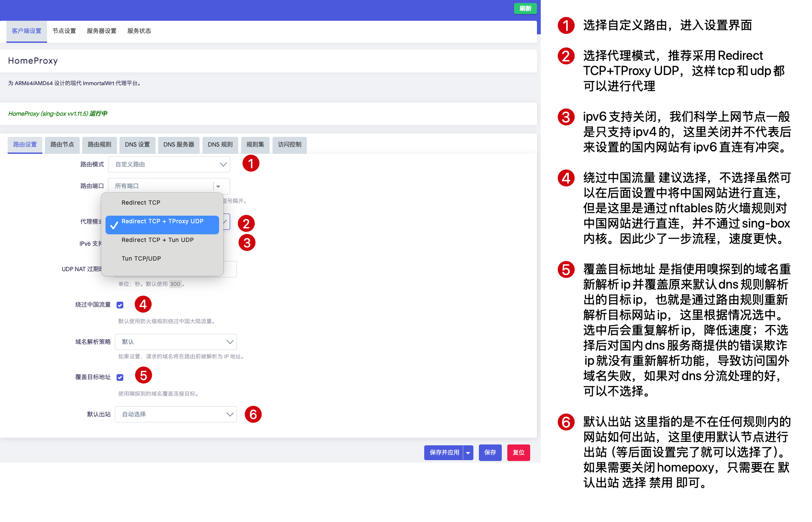Click the 路由模式 field label

[x=92, y=164]
